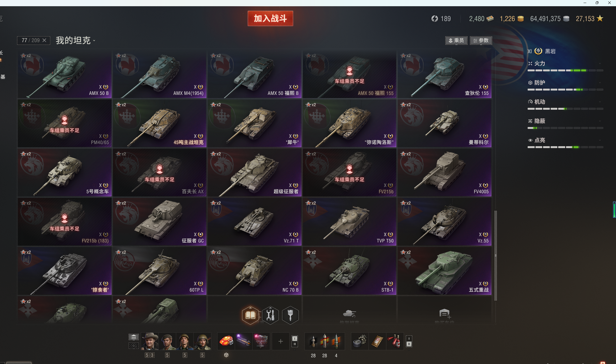Viewport: 616px width, 364px height.
Task: Click the first black-tipped shell with 28 rounds
Action: click(x=313, y=341)
